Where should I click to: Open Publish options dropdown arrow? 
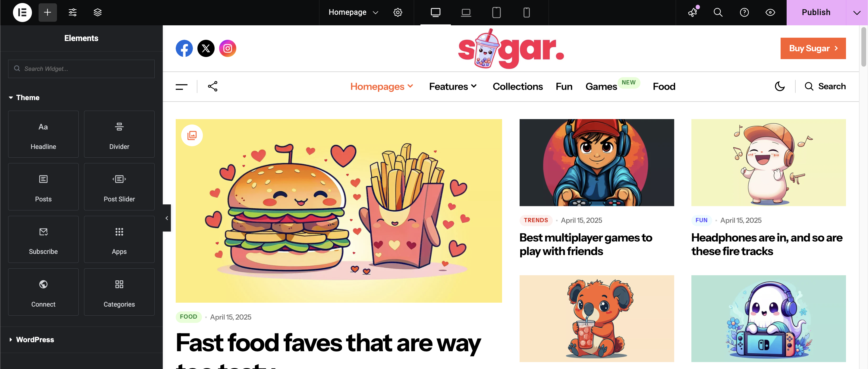click(x=857, y=12)
